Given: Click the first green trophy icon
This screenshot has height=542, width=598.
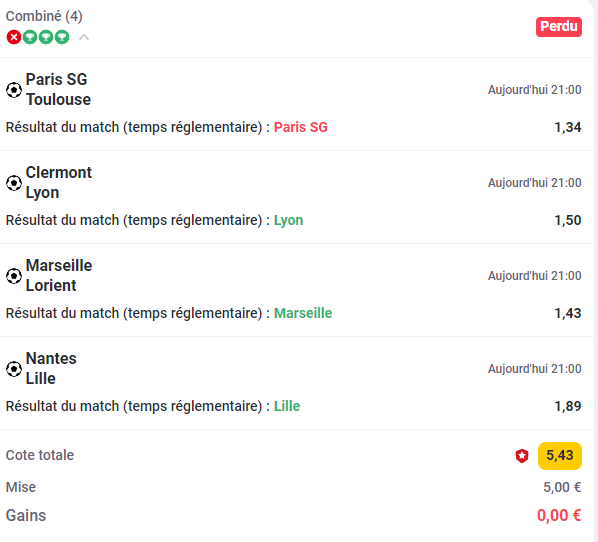Looking at the screenshot, I should (x=30, y=37).
